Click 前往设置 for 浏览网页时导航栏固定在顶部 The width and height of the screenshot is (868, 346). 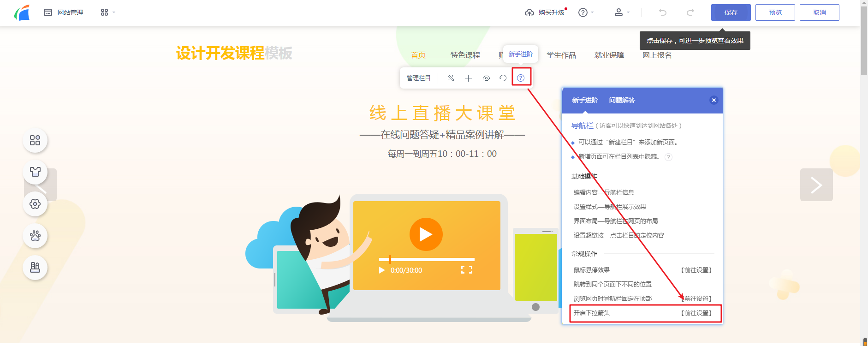point(696,298)
